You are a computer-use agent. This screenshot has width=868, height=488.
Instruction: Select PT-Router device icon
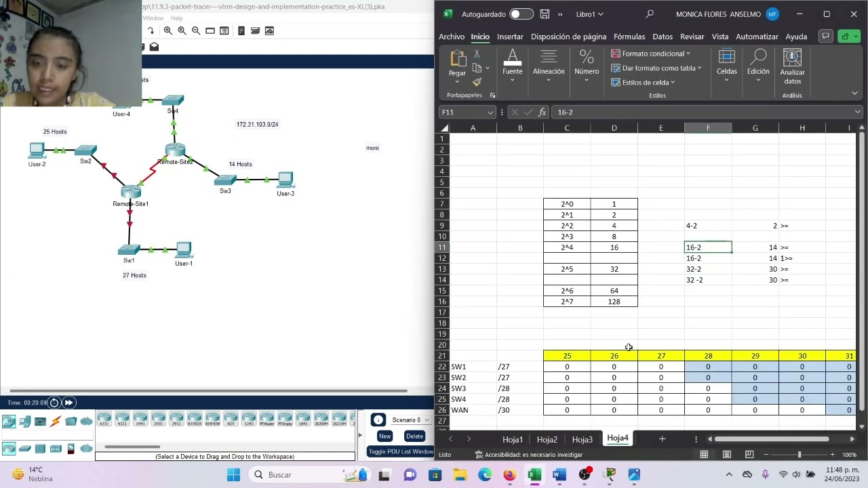[267, 420]
